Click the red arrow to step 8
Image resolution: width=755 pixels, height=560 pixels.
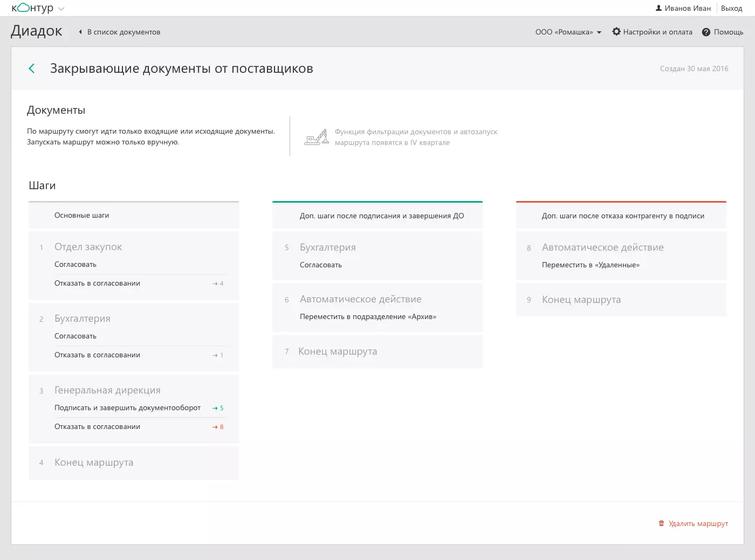218,427
